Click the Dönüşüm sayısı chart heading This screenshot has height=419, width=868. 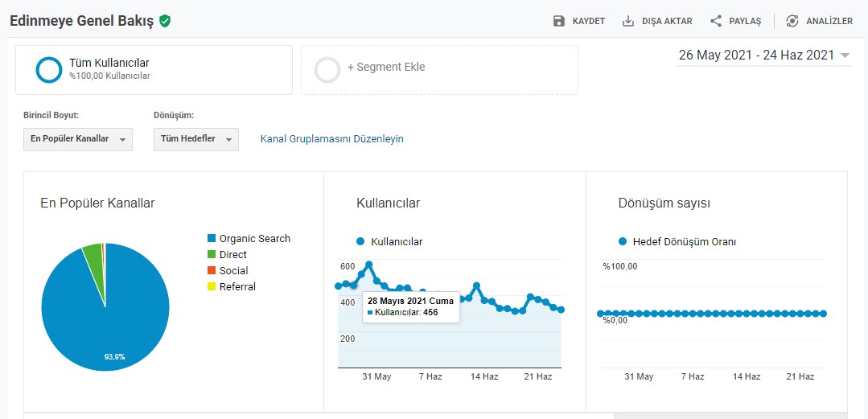tap(664, 203)
